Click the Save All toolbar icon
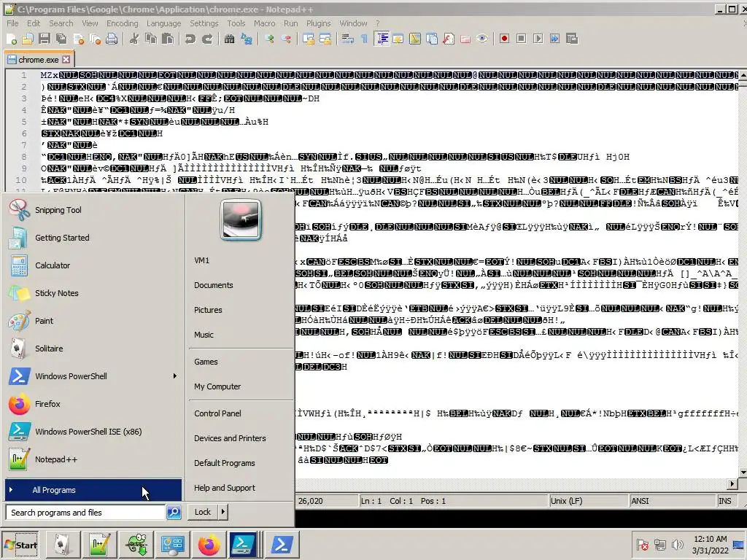747x560 pixels. tap(61, 39)
